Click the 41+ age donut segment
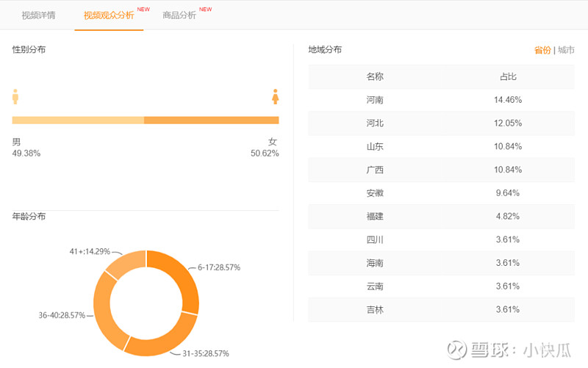This screenshot has width=588, height=368. click(x=127, y=262)
